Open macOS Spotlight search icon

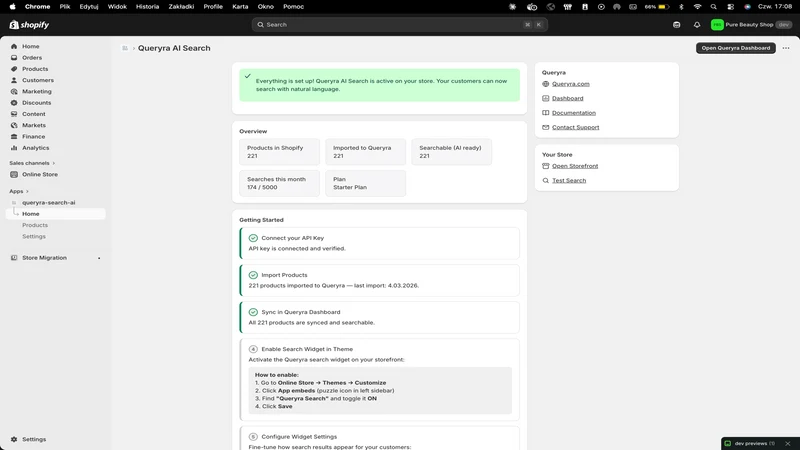(713, 7)
